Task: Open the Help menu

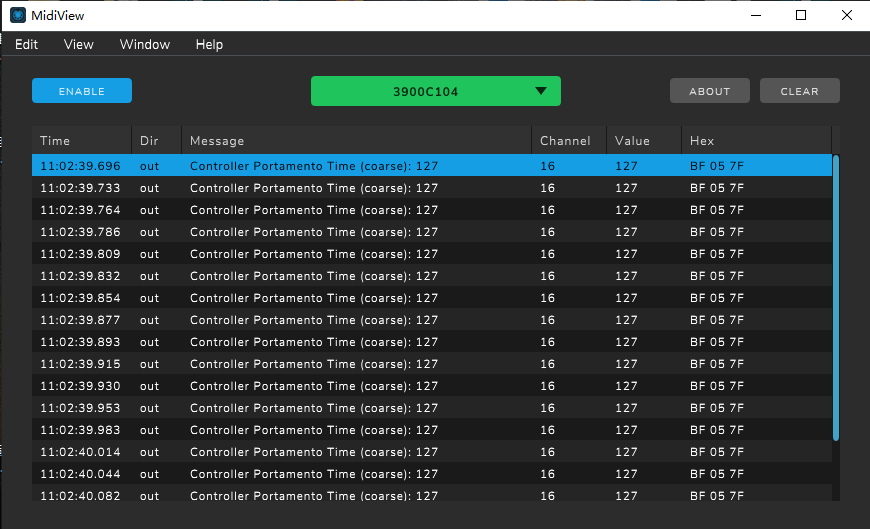Action: click(x=209, y=44)
